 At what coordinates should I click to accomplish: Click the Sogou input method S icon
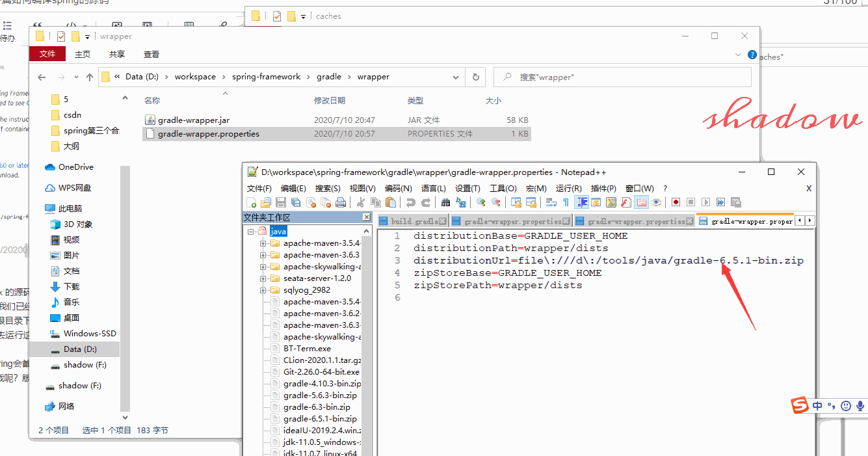tap(800, 405)
